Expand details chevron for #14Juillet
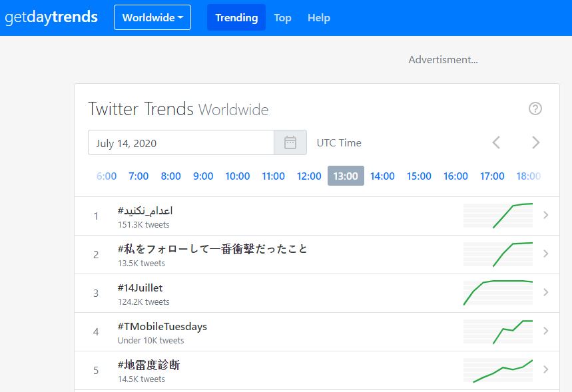 coord(546,292)
